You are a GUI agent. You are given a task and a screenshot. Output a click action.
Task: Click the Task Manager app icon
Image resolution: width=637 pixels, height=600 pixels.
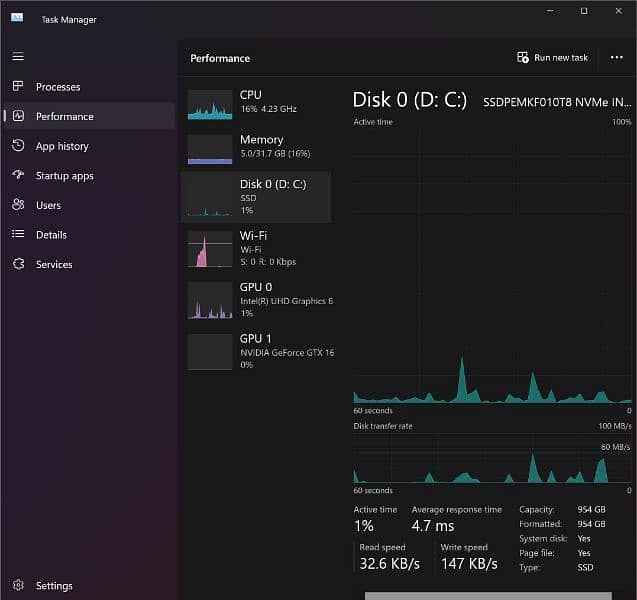point(17,19)
